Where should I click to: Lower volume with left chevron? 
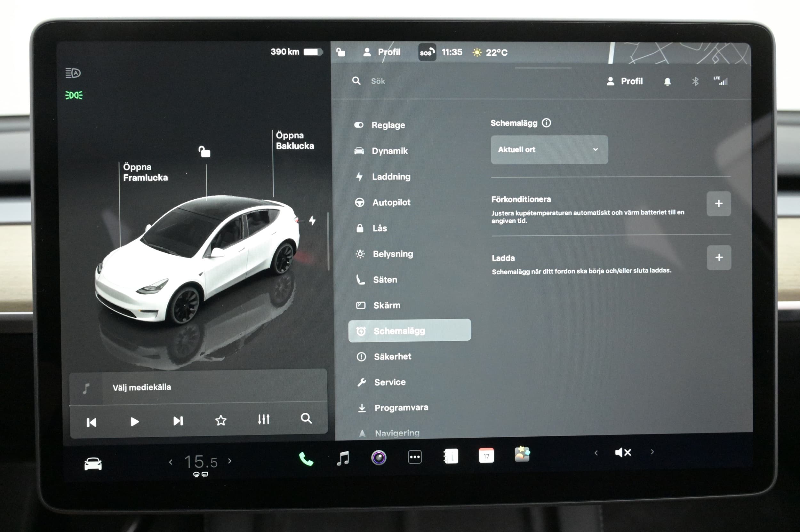tap(596, 453)
